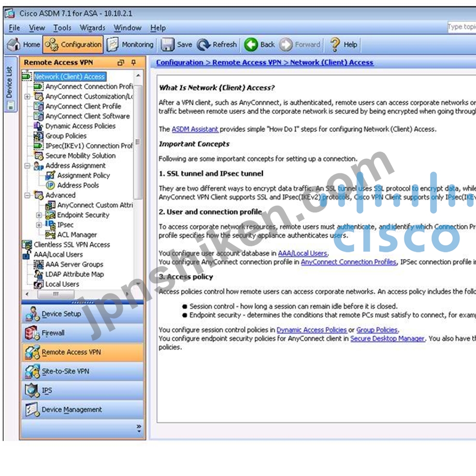Screen dimensions: 476x476
Task: Click the AAA Server Groups tree icon
Action: (38, 265)
